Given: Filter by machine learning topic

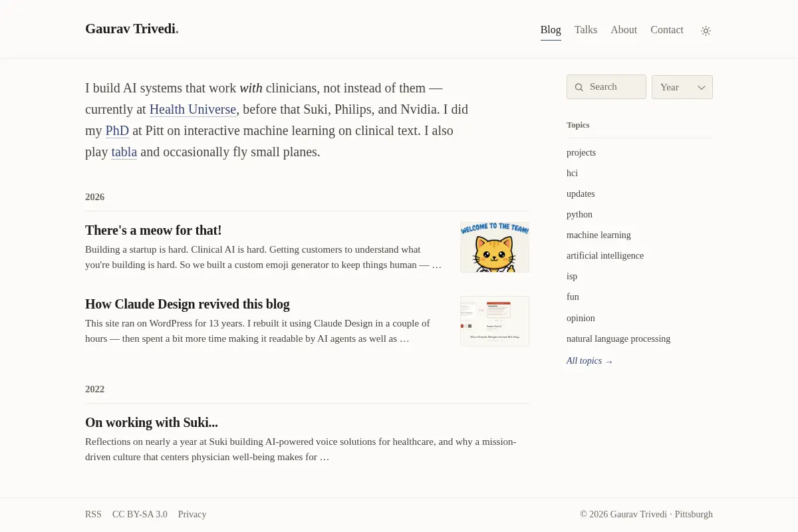Looking at the screenshot, I should (x=598, y=235).
